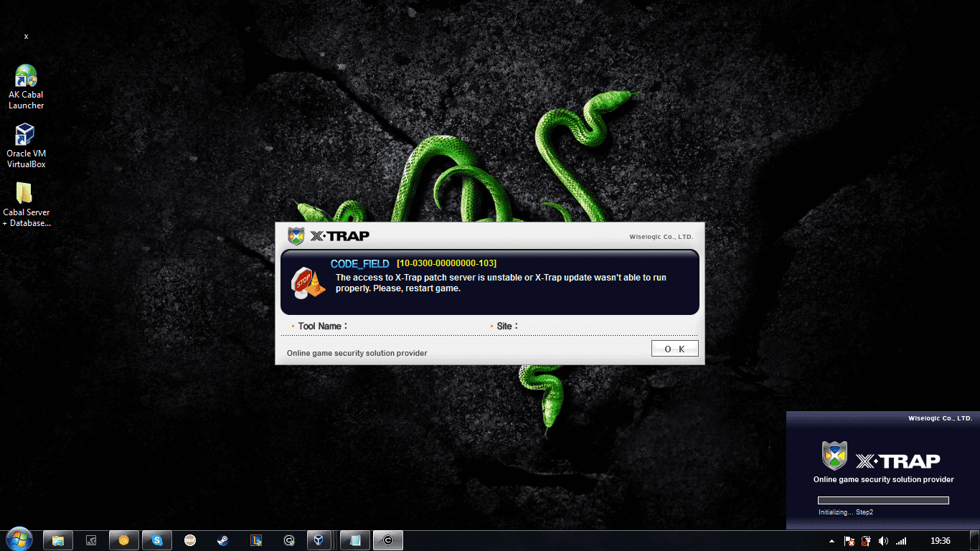This screenshot has height=551, width=980.
Task: Click the Tool Name label in dialog
Action: [322, 326]
